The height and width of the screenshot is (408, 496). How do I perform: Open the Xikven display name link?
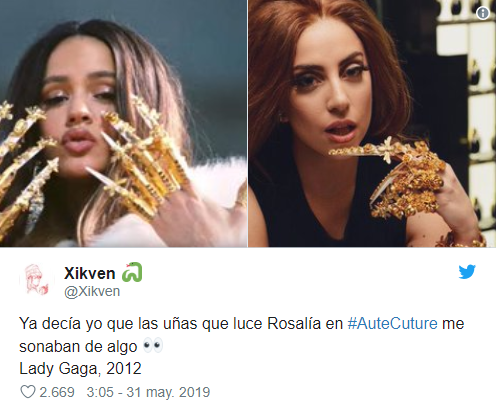pyautogui.click(x=90, y=273)
